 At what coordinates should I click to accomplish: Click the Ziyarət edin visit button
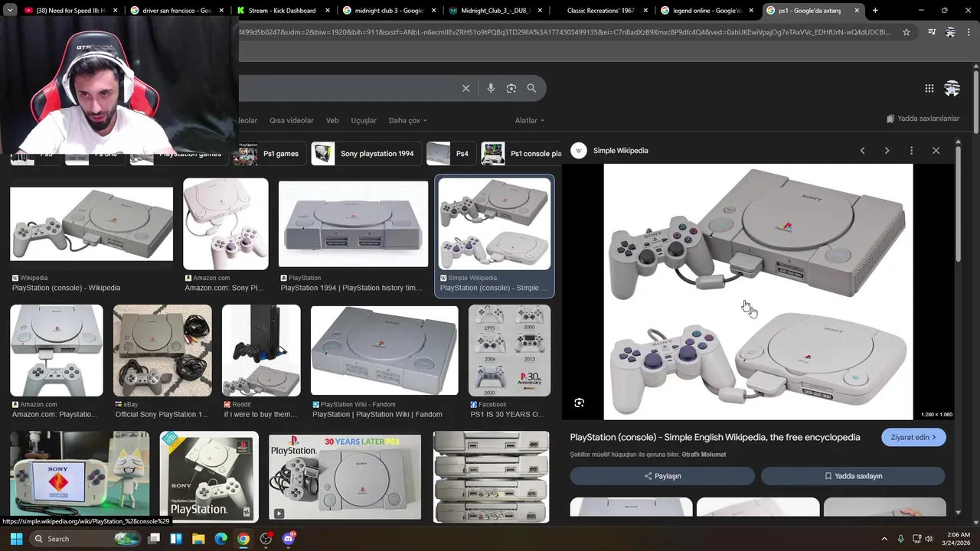(x=913, y=437)
